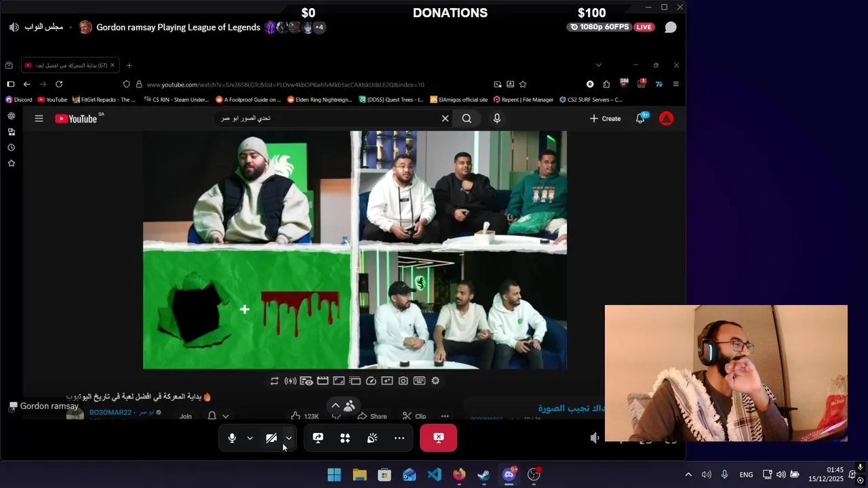
Task: Select the YouTube tab بداية المعركة
Action: coord(71,65)
